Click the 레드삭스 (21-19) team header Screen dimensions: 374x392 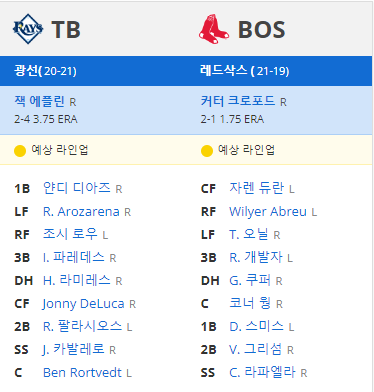245,71
